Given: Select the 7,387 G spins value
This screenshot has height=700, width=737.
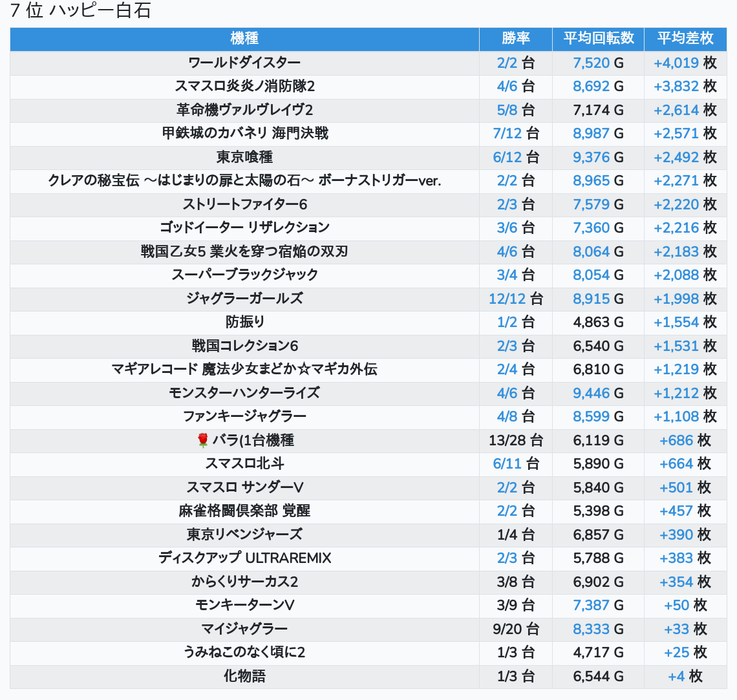Looking at the screenshot, I should 599,605.
